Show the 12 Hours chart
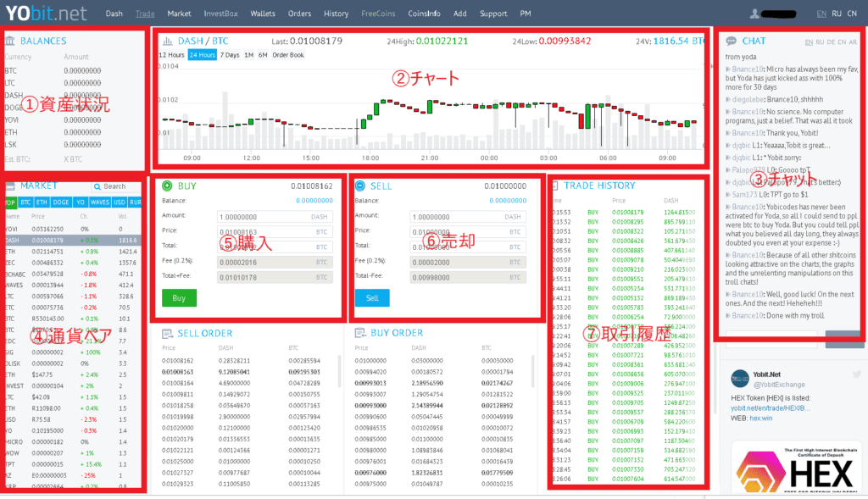This screenshot has height=499, width=868. (x=171, y=55)
